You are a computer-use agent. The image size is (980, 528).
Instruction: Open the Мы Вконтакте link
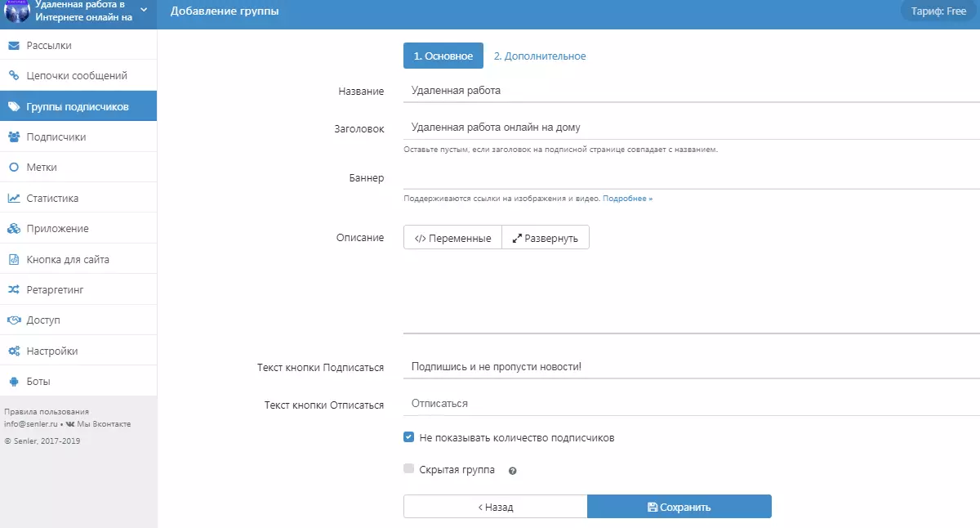(x=98, y=424)
